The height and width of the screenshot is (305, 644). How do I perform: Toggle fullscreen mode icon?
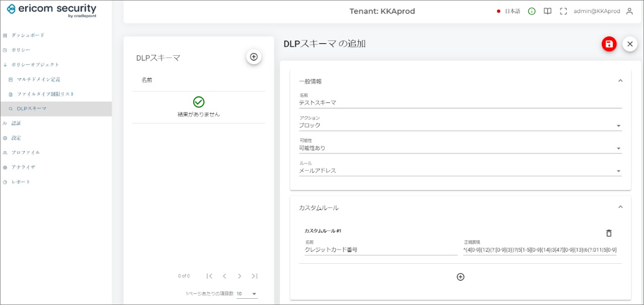point(563,11)
